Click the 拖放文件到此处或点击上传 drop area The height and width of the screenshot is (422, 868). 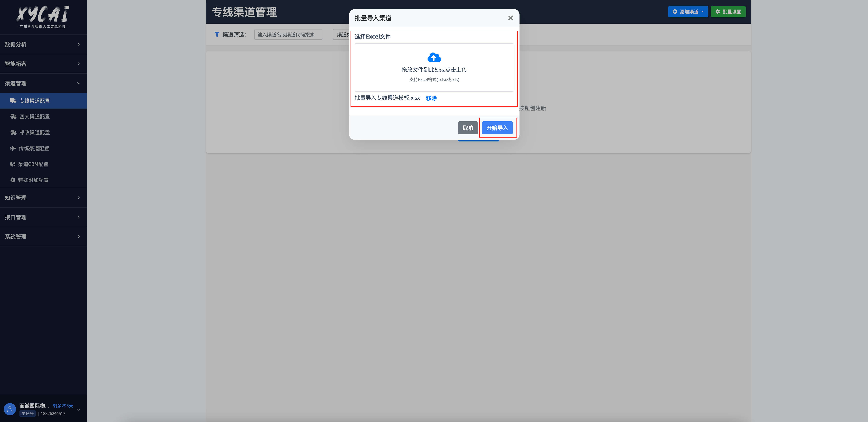pyautogui.click(x=434, y=67)
